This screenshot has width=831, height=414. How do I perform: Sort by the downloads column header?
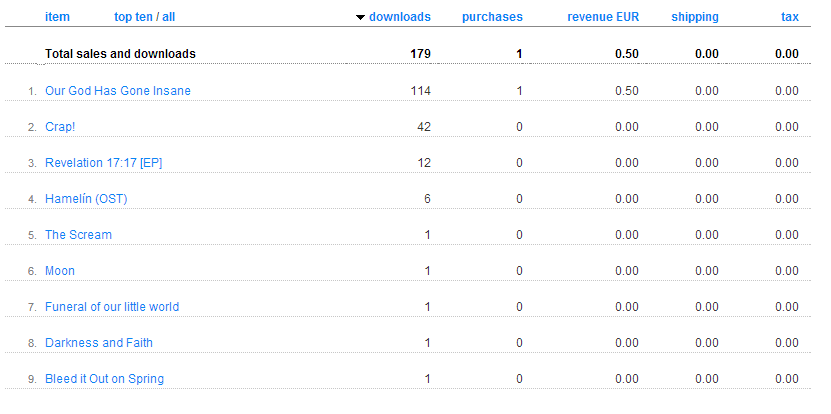(399, 17)
